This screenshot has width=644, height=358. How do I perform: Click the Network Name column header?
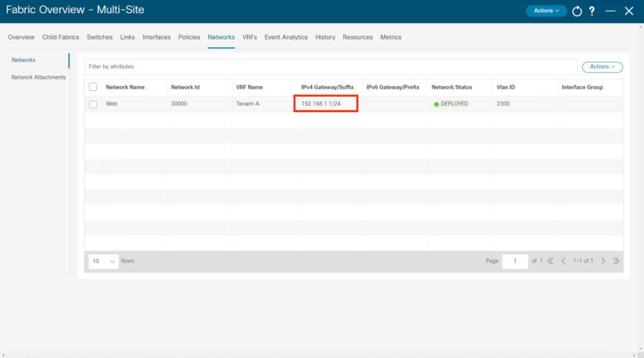125,87
